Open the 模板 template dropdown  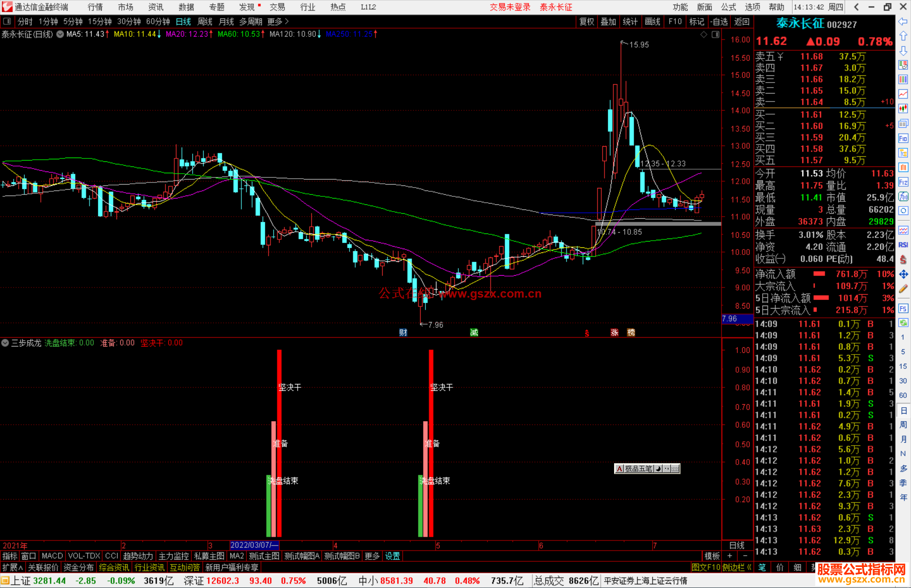point(712,556)
